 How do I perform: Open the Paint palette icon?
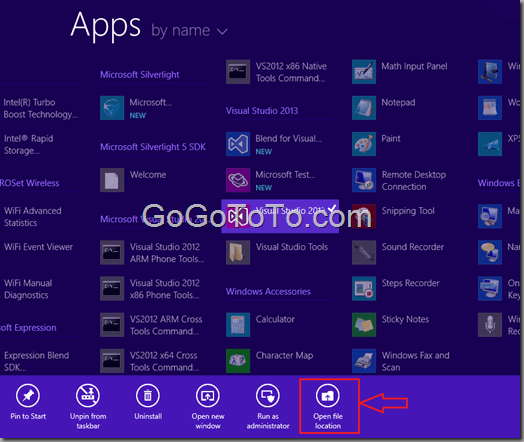pos(364,144)
